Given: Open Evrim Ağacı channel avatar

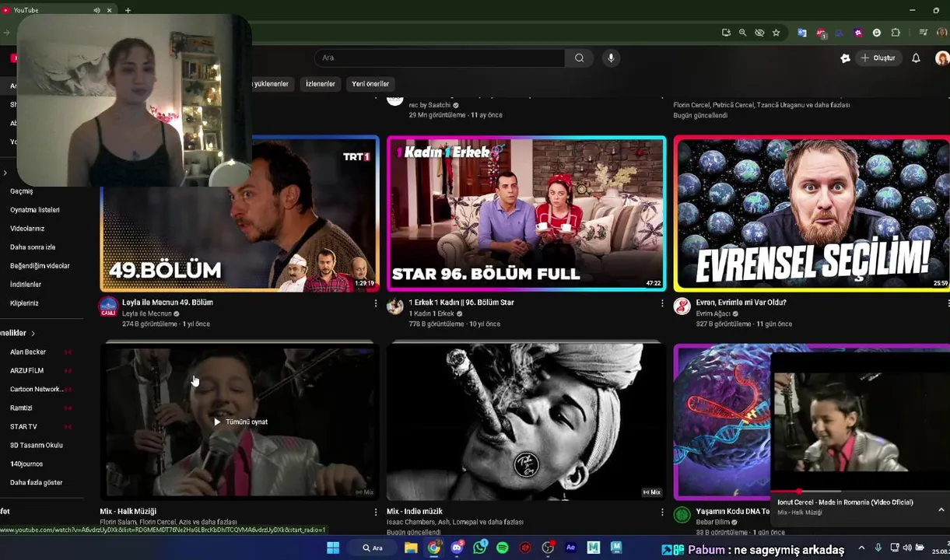Looking at the screenshot, I should point(682,306).
